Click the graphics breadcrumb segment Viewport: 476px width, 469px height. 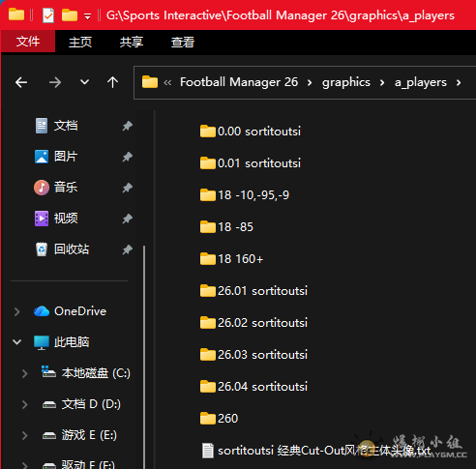(346, 82)
